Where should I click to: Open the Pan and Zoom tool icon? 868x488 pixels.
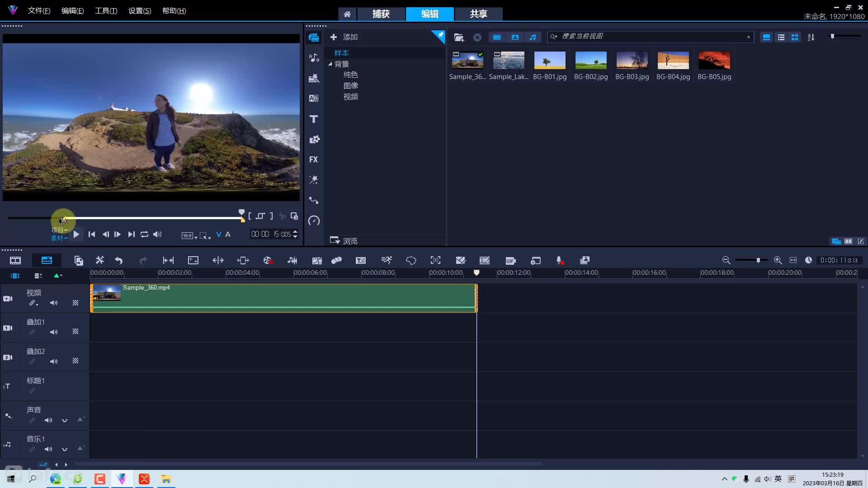435,260
